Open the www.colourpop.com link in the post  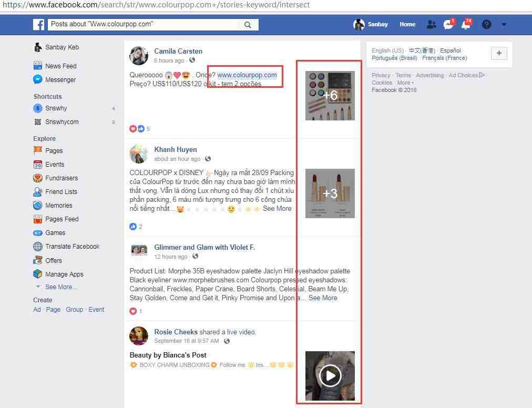pyautogui.click(x=247, y=75)
